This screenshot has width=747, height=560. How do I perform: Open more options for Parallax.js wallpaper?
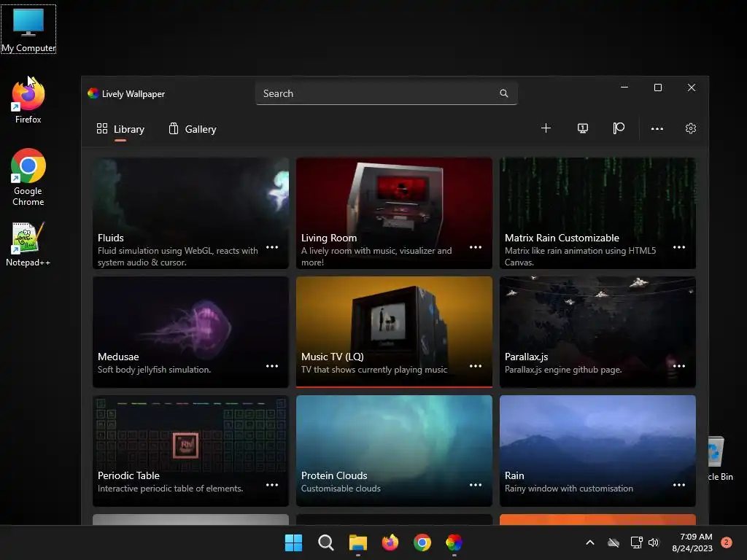[x=679, y=366]
